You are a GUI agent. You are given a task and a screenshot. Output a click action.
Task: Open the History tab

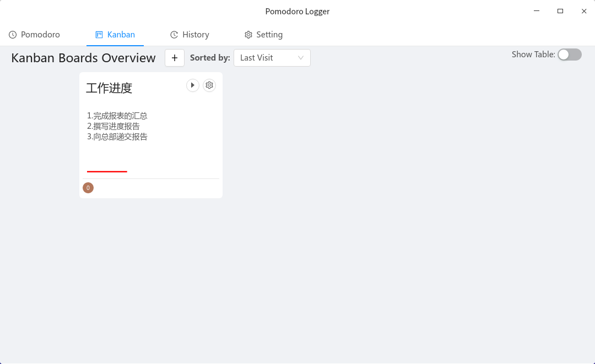[x=196, y=35]
